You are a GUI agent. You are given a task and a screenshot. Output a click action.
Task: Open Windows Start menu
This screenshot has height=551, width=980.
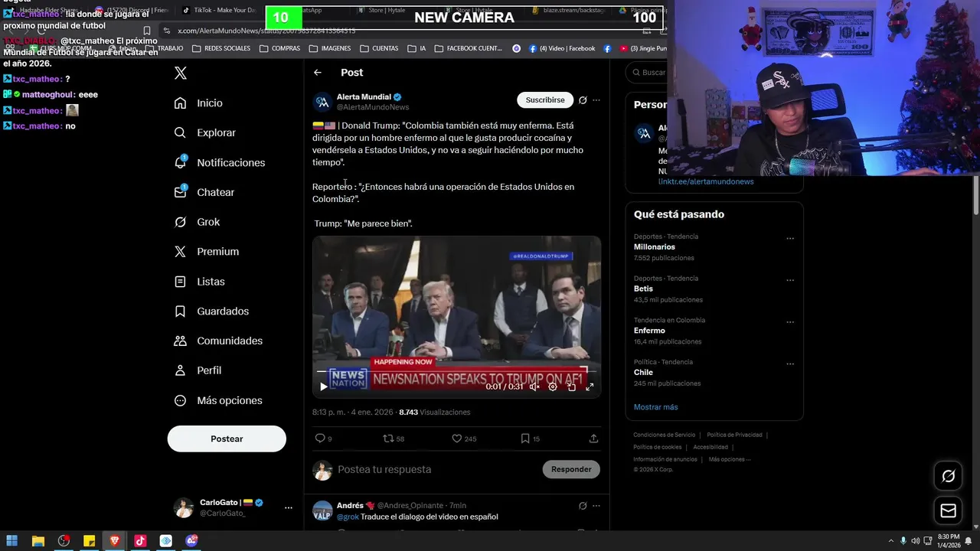coord(12,541)
